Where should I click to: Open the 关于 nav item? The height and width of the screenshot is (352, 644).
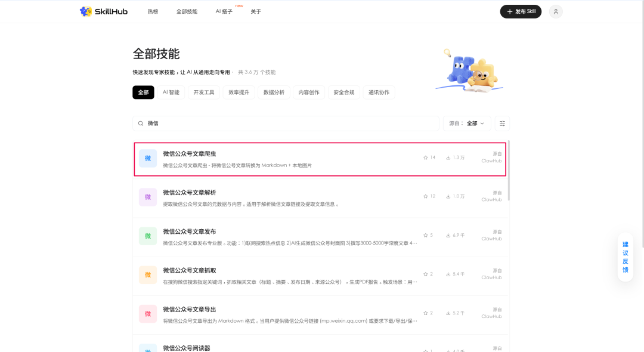click(x=256, y=11)
